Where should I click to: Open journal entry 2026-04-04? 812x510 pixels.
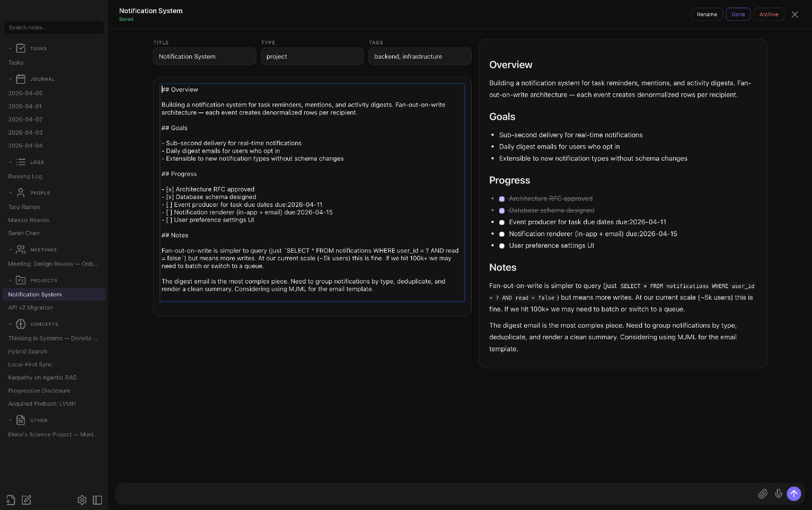tap(54, 145)
